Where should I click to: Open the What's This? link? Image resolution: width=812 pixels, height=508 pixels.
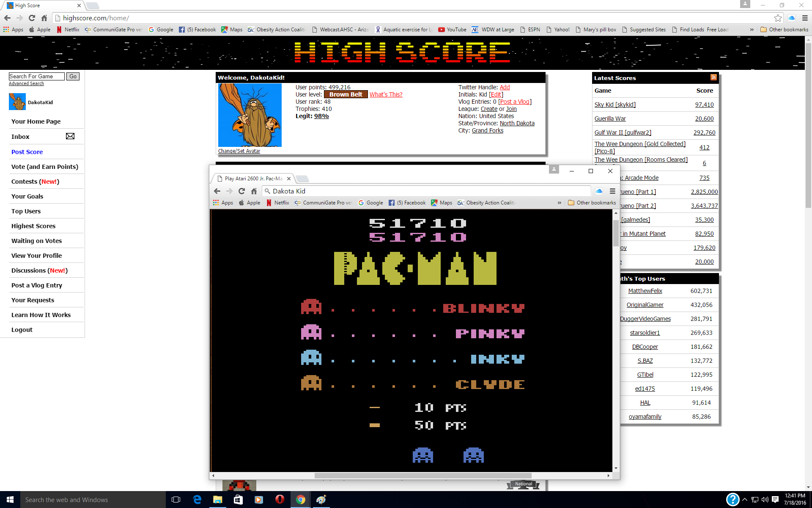tap(386, 94)
